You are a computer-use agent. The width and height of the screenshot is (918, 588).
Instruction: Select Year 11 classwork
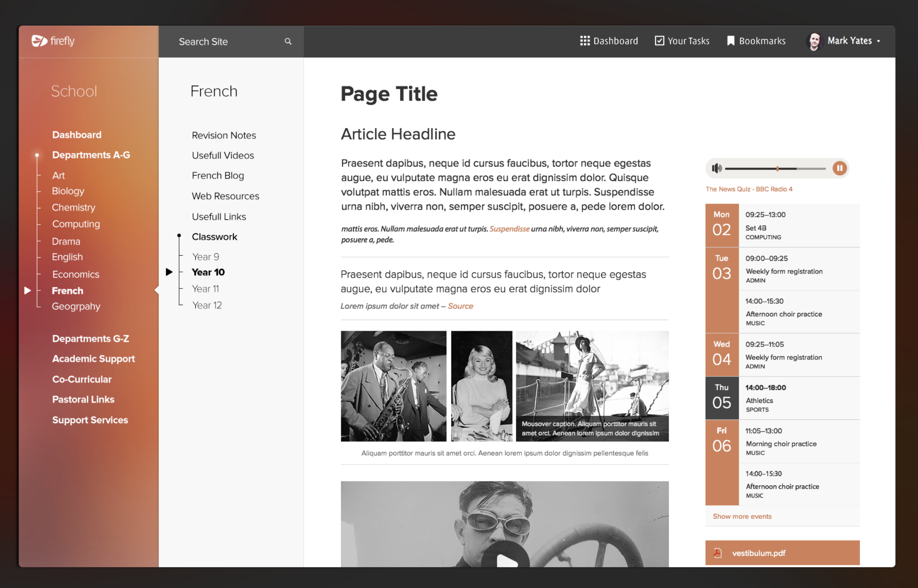(205, 289)
